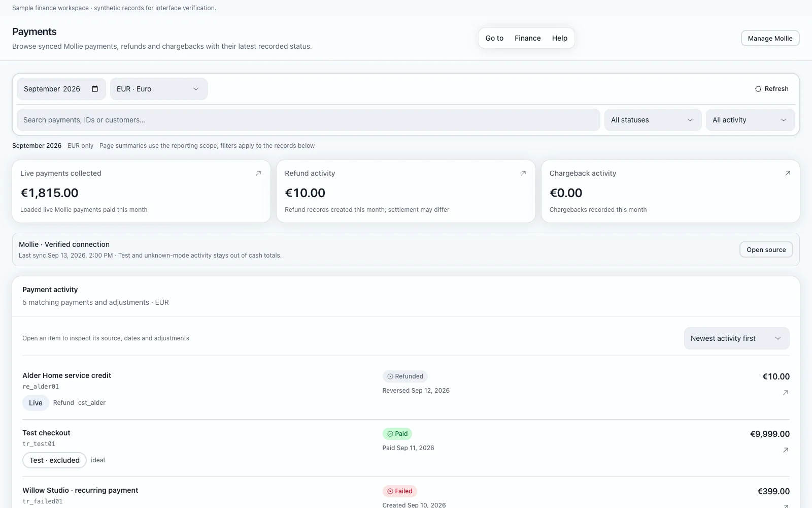The image size is (812, 508).
Task: Click the Mollie · Verified connection text
Action: coord(64,244)
